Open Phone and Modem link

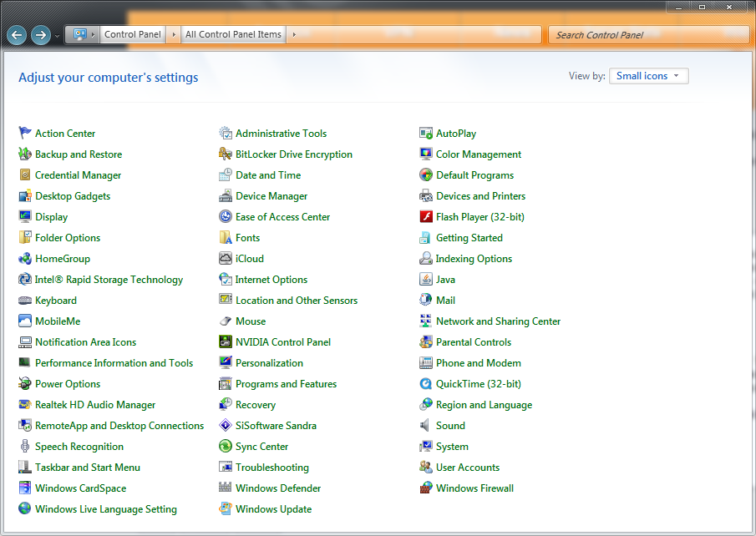479,362
